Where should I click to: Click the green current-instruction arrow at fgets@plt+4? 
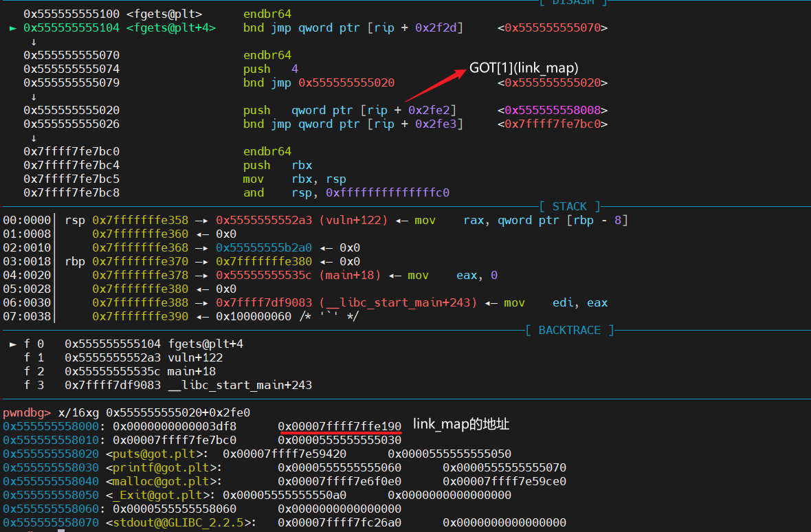click(14, 28)
